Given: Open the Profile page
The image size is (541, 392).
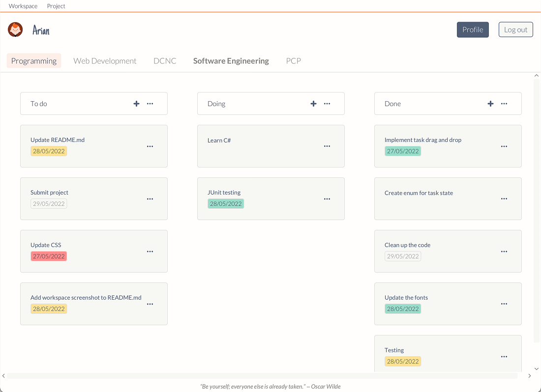Looking at the screenshot, I should pos(473,29).
